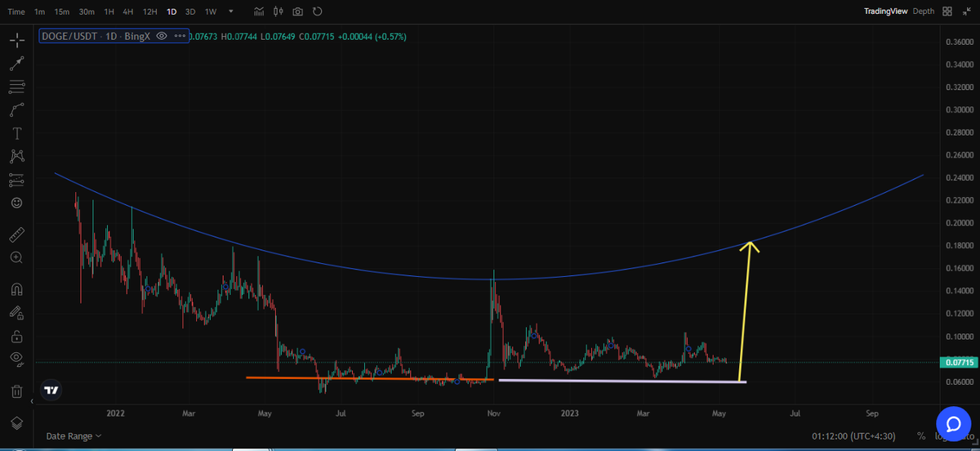The width and height of the screenshot is (980, 451).
Task: Toggle DOGE/USDT series visibility eye
Action: coord(162,37)
